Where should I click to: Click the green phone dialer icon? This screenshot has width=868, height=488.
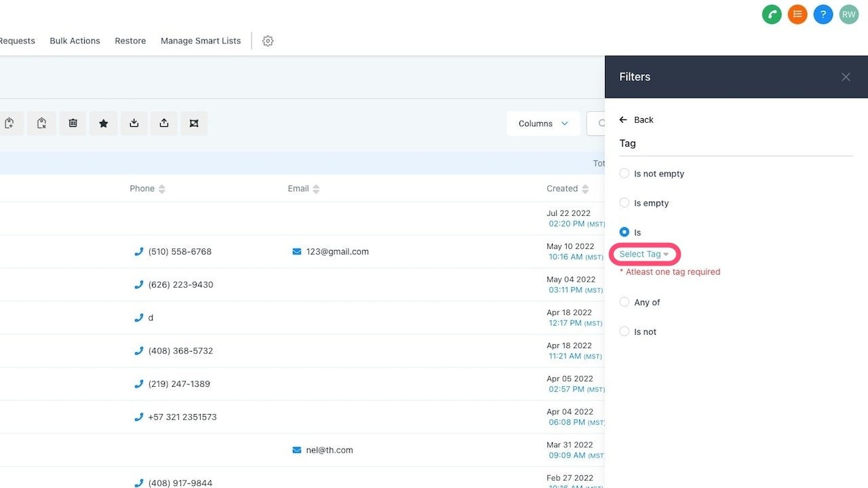(x=772, y=14)
